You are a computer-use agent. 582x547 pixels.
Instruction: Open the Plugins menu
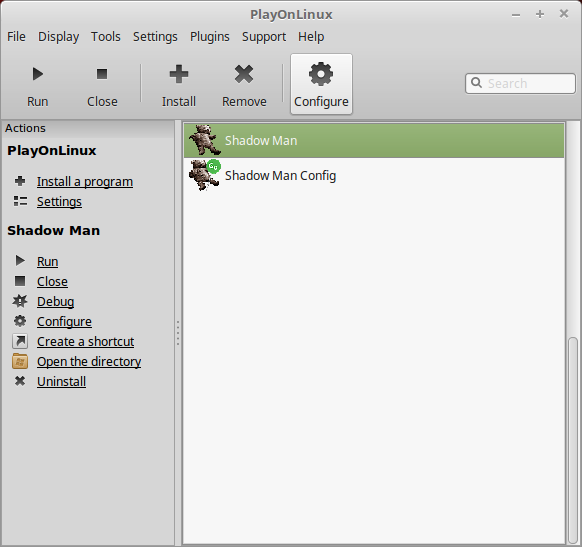[x=210, y=37]
